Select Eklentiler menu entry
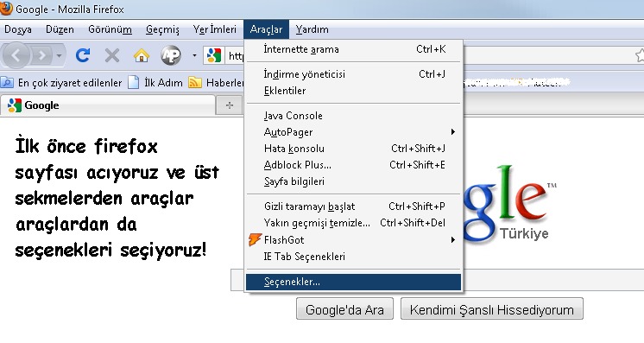Viewport: 644px width, 343px height. (x=354, y=91)
